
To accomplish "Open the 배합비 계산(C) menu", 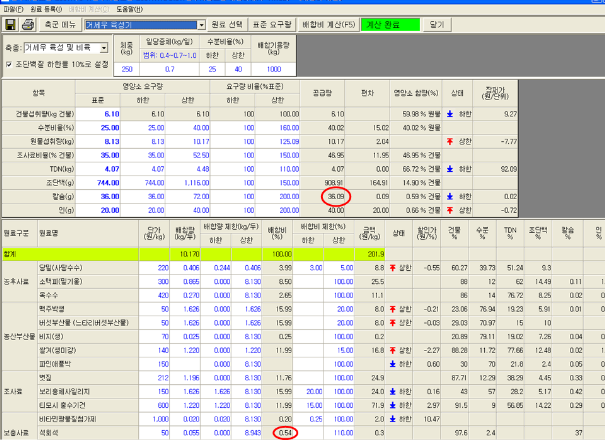I will [89, 9].
